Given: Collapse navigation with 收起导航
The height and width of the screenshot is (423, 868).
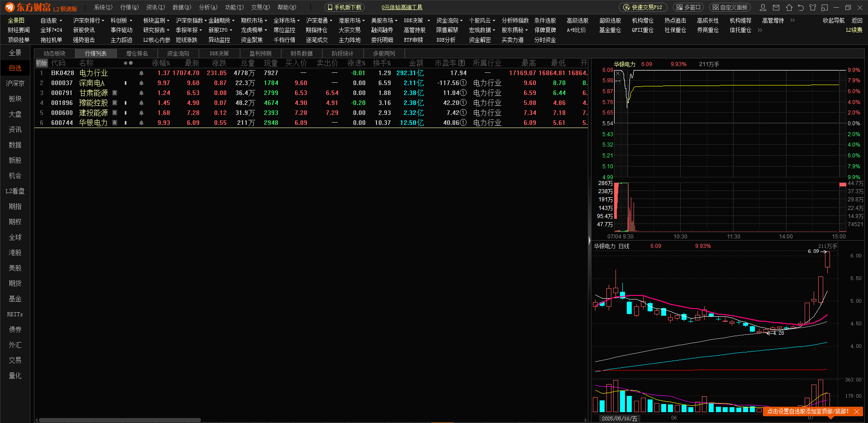Looking at the screenshot, I should pyautogui.click(x=834, y=21).
